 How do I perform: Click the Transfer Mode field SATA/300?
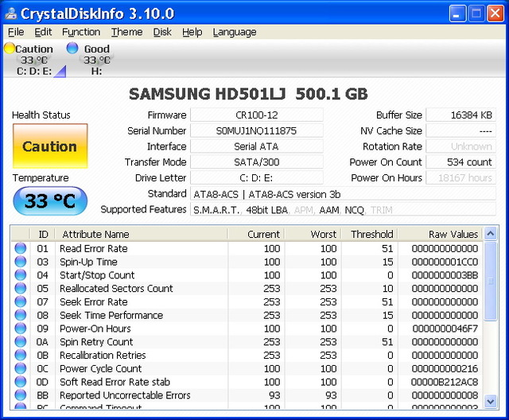256,162
